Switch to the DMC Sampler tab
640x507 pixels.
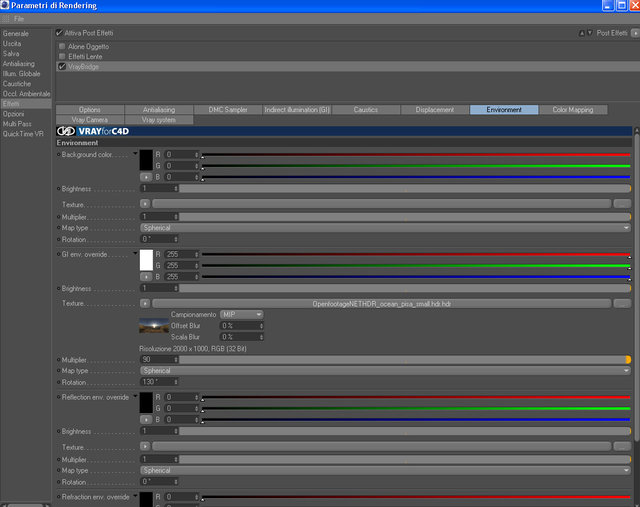click(228, 109)
